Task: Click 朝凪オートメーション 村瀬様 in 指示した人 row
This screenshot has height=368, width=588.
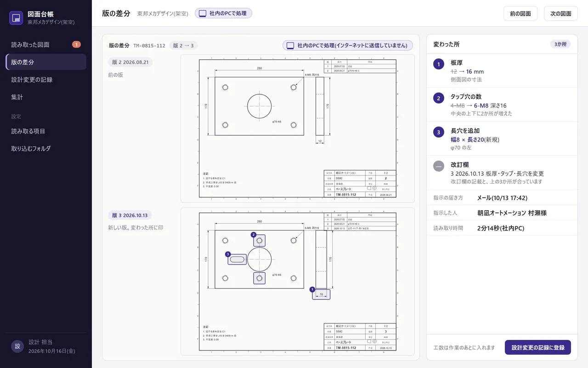Action: (512, 213)
